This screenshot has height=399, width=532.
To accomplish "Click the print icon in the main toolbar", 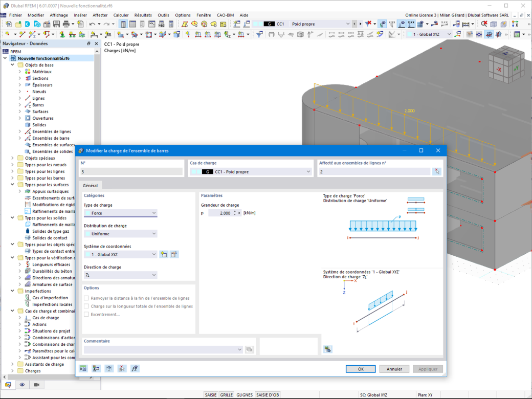I will [66, 24].
